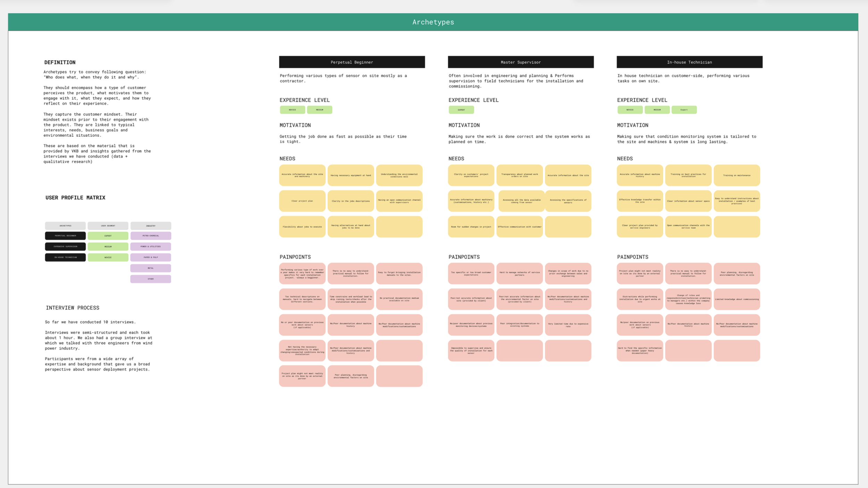The image size is (868, 488).
Task: Select the ARCHETYPES grey matrix header
Action: coord(65,226)
